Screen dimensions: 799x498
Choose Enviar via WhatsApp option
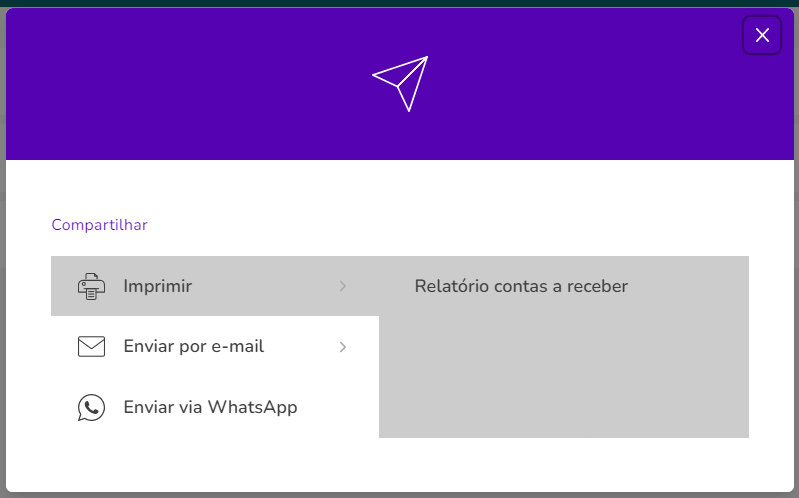[x=210, y=407]
